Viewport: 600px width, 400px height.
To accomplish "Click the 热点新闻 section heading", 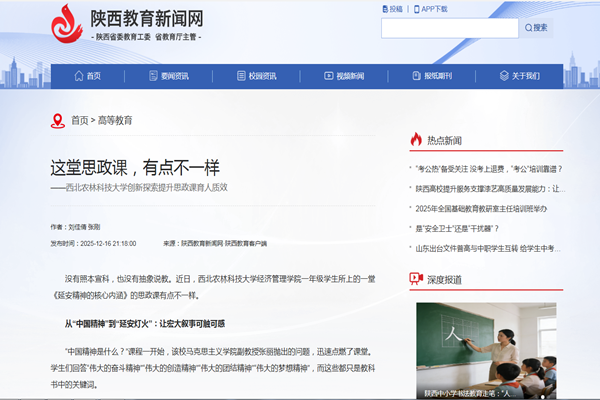I will click(444, 140).
